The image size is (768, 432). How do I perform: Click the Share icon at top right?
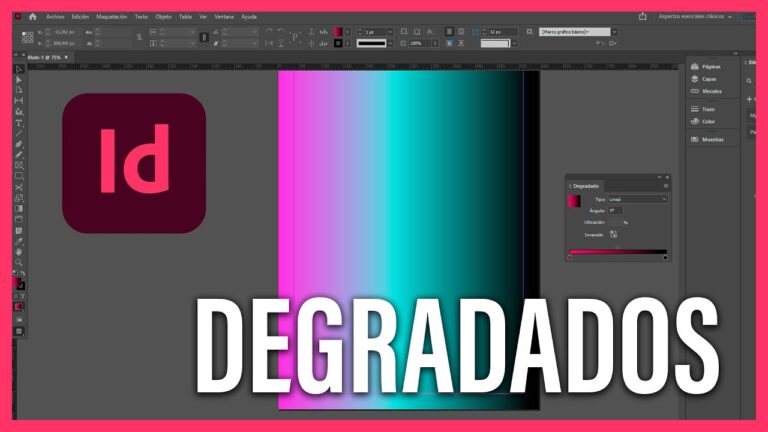pos(643,16)
